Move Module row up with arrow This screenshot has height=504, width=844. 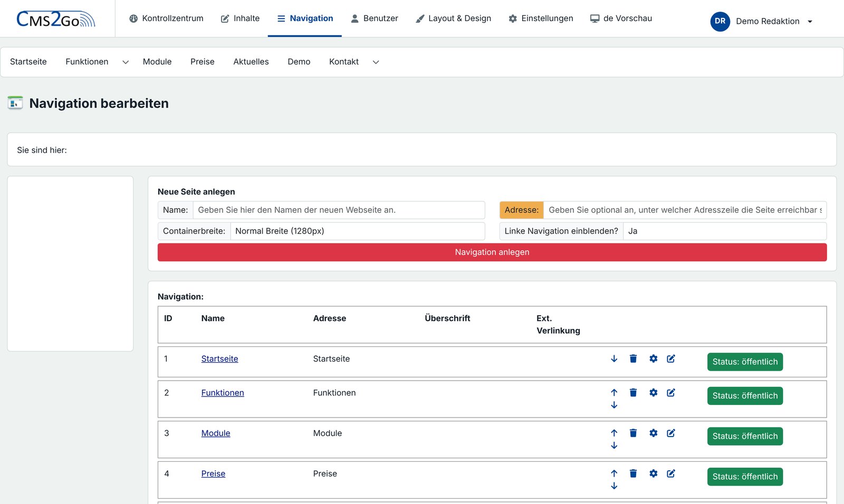[x=614, y=433]
